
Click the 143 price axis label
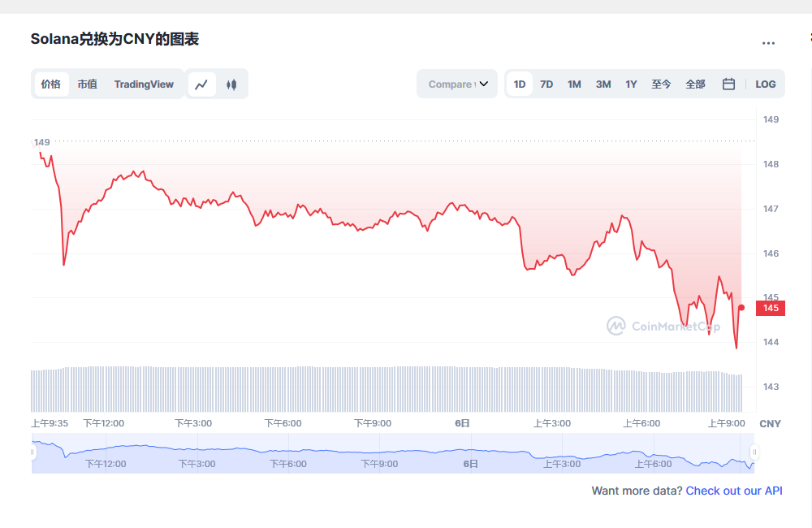(771, 387)
